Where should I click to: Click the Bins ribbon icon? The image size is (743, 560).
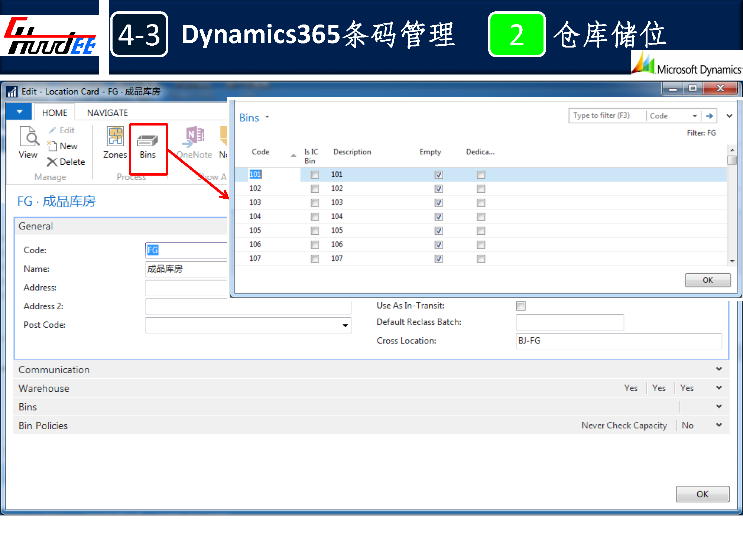point(147,141)
